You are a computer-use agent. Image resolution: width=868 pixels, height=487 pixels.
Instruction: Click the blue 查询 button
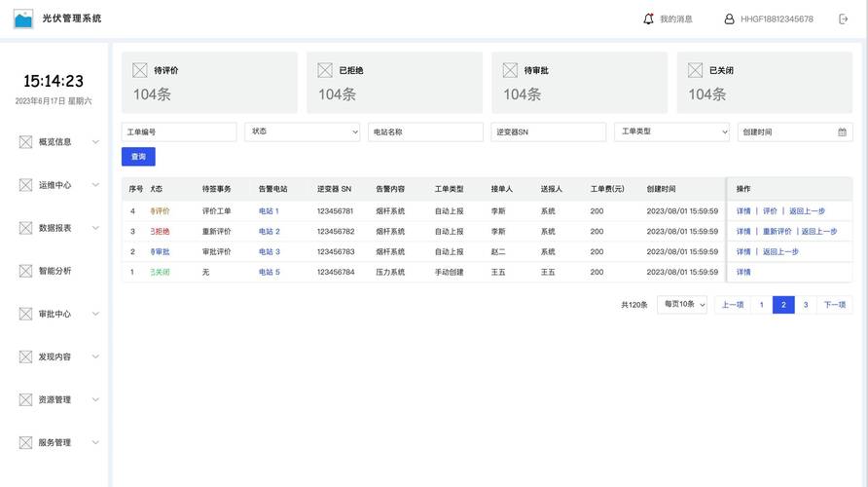[x=138, y=157]
